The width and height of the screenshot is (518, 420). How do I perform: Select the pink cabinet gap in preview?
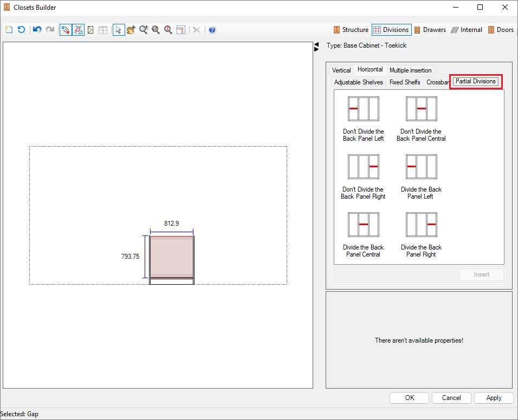point(172,257)
